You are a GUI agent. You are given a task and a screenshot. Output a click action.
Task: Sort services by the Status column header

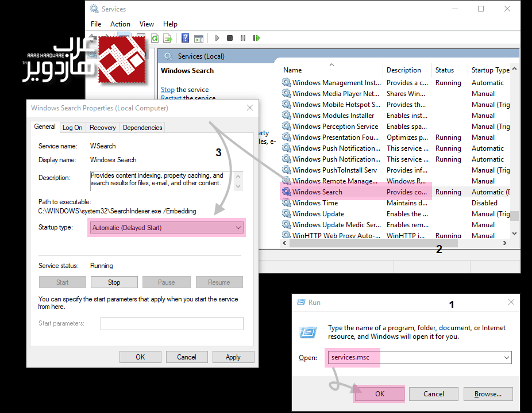click(445, 70)
